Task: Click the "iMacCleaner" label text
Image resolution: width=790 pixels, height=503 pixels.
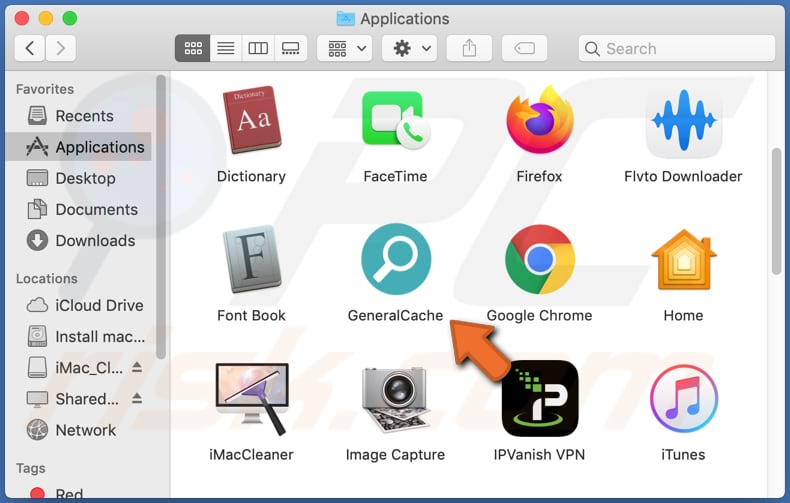Action: 251,455
